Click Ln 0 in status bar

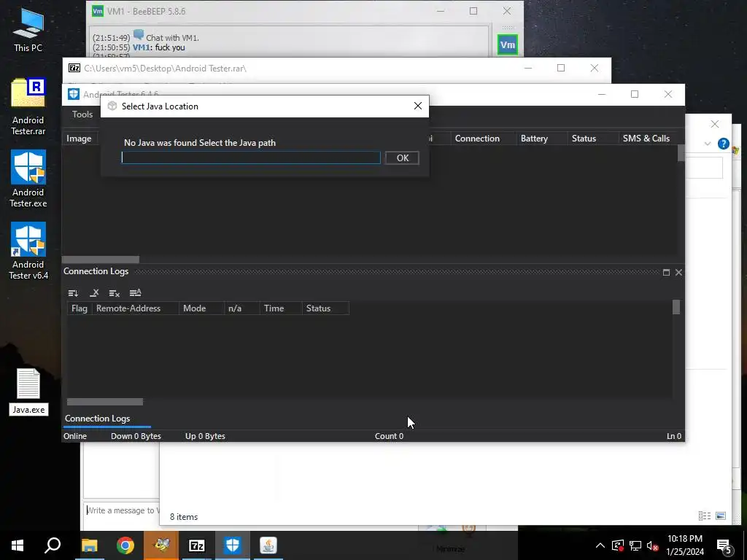pyautogui.click(x=673, y=436)
